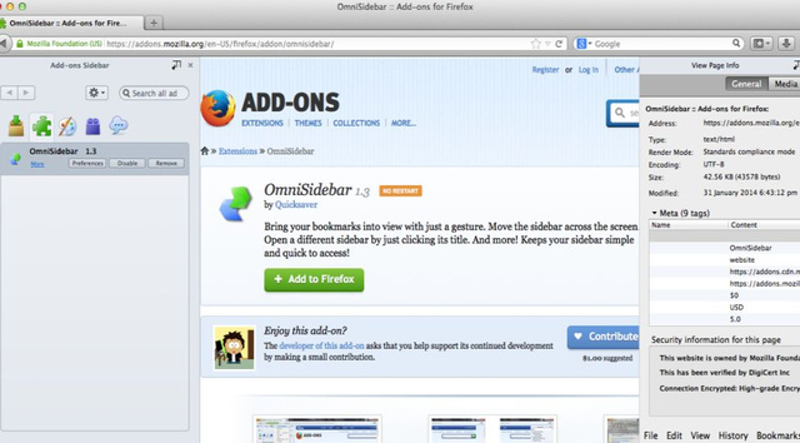This screenshot has height=443, width=800.
Task: Open the first add-on screenshot thumbnail
Action: point(317,429)
